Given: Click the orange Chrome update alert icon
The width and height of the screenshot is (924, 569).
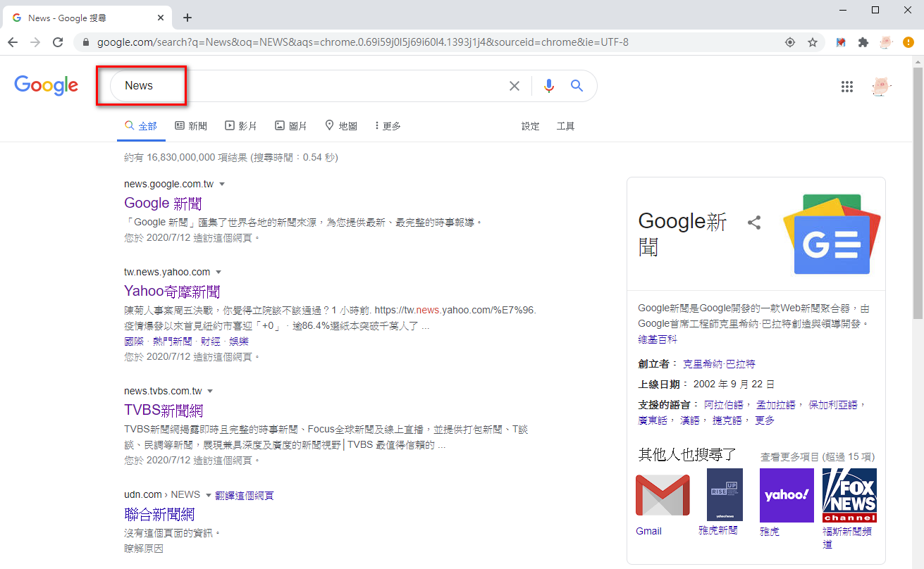Looking at the screenshot, I should pos(908,42).
